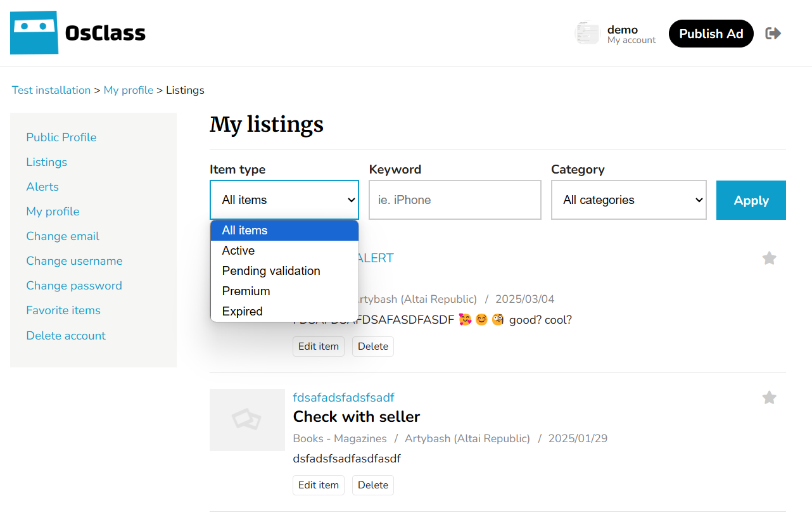Open the Change password page
Viewport: 812px width, 515px height.
[x=74, y=286]
